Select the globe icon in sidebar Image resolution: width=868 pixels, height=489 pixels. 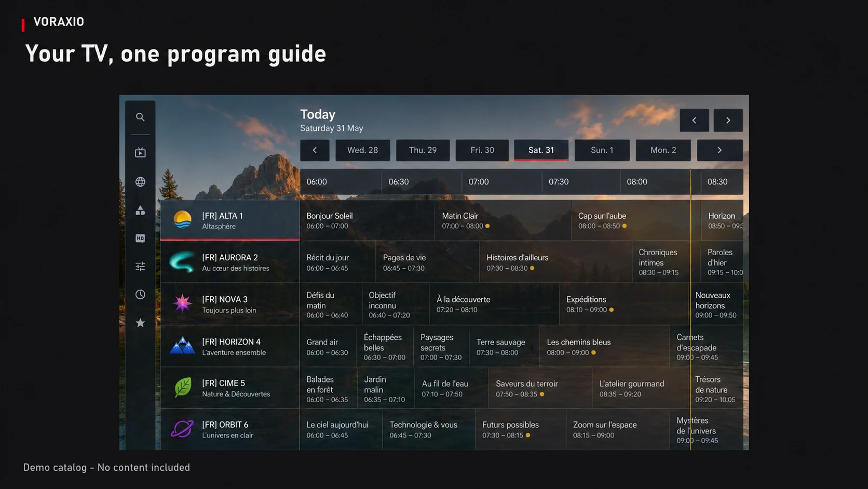click(140, 182)
